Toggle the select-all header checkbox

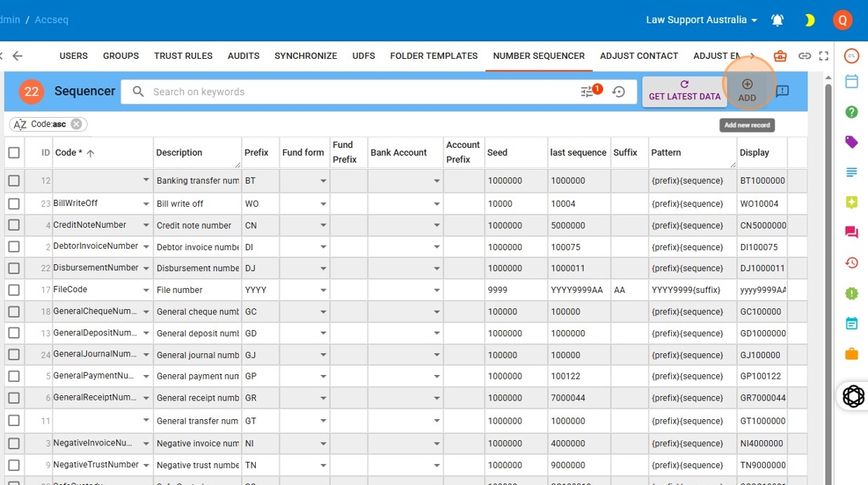pyautogui.click(x=14, y=153)
